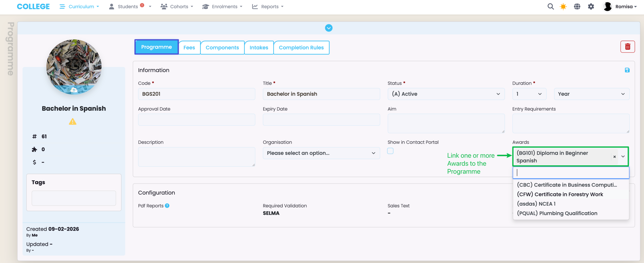644x263 pixels.
Task: Click the yellow warning triangle icon
Action: pyautogui.click(x=72, y=122)
